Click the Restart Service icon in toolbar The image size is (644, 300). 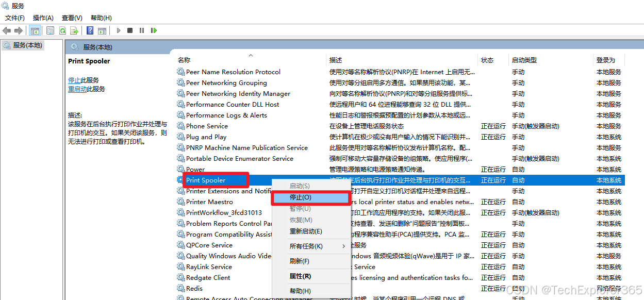(154, 30)
